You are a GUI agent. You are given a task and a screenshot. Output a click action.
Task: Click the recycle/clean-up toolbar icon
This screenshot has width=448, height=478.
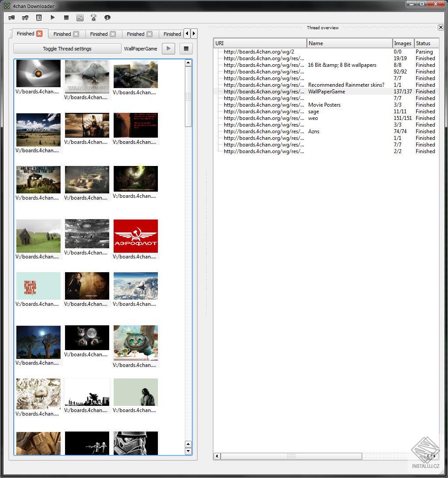93,18
